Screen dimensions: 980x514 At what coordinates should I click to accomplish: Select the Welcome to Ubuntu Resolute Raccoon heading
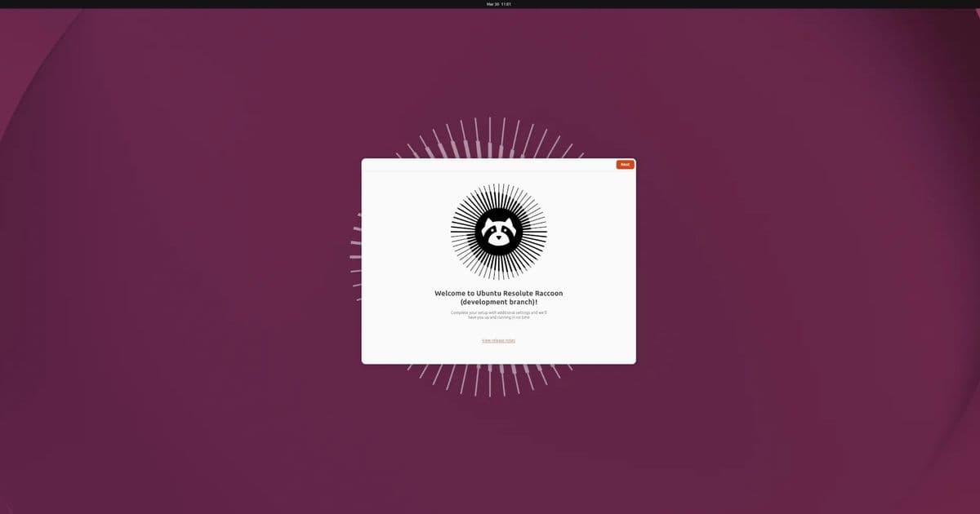[x=498, y=292]
